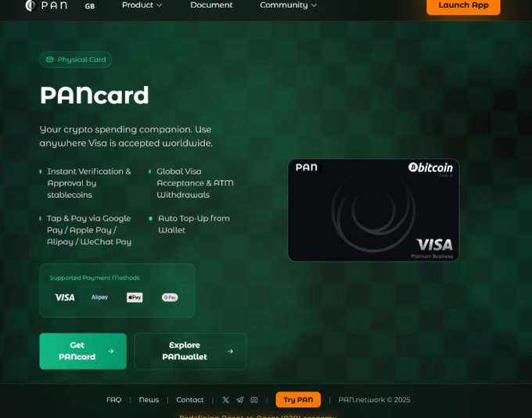Click the Visa payment method logo
Screen dimensions: 532x418
point(65,297)
